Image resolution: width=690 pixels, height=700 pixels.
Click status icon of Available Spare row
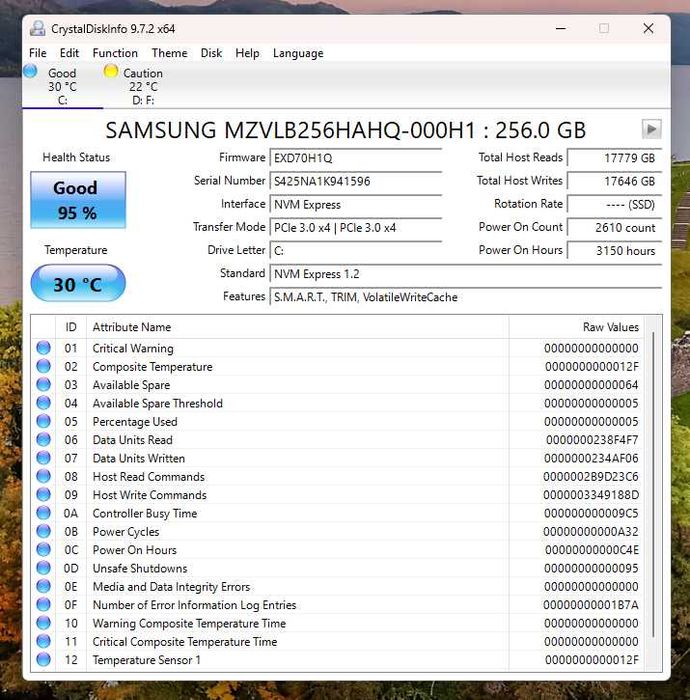[x=43, y=384]
